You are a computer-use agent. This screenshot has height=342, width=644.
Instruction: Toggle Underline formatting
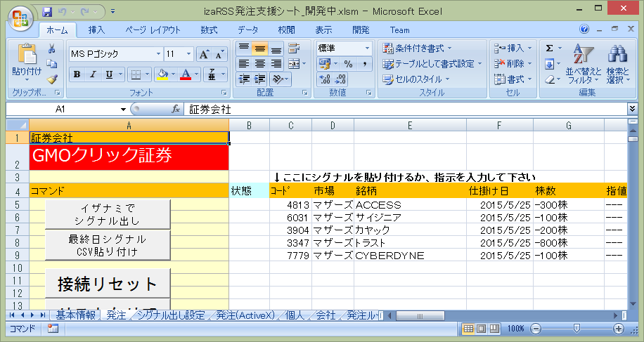[x=109, y=74]
